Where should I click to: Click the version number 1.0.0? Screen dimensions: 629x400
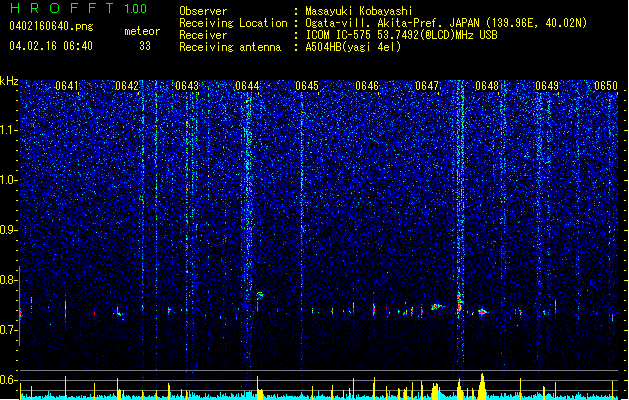tap(135, 8)
